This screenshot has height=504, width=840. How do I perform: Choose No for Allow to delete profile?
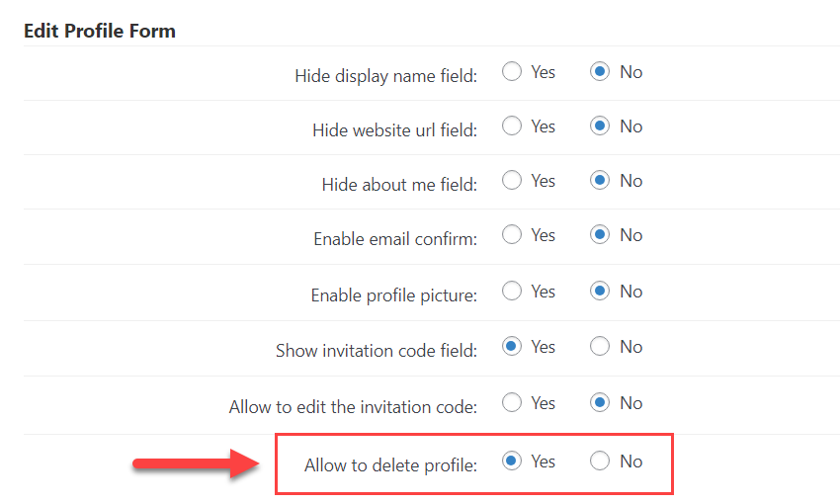600,461
